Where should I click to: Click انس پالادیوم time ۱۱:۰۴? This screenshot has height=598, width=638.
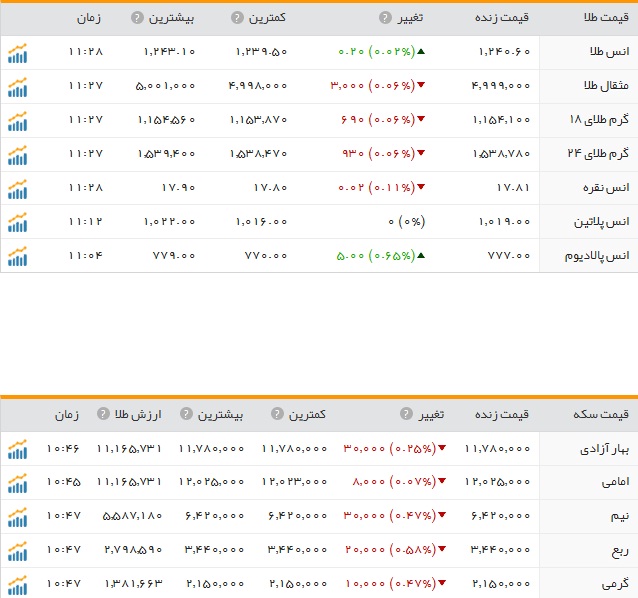tap(85, 256)
